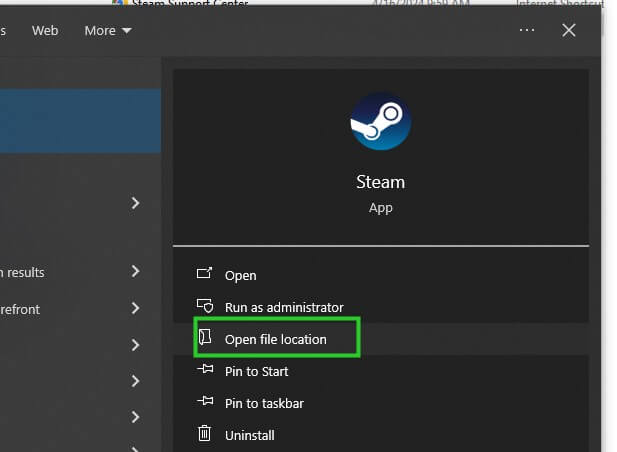The image size is (617, 452).
Task: Click the Run as administrator label
Action: 284,307
